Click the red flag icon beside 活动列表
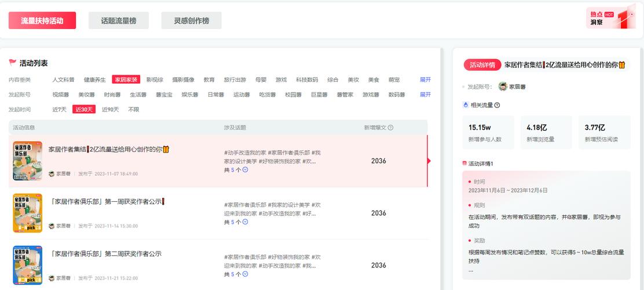 (12, 63)
